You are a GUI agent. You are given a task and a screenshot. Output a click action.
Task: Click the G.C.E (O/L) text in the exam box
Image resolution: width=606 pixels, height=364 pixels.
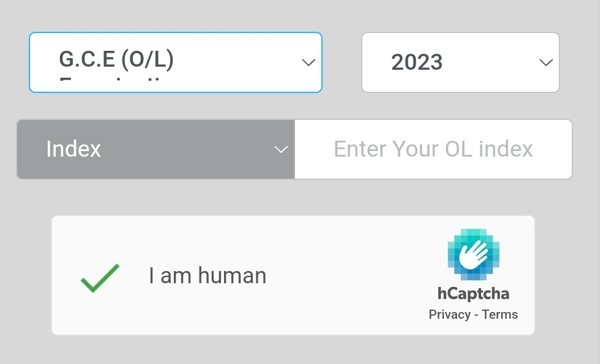click(x=116, y=60)
